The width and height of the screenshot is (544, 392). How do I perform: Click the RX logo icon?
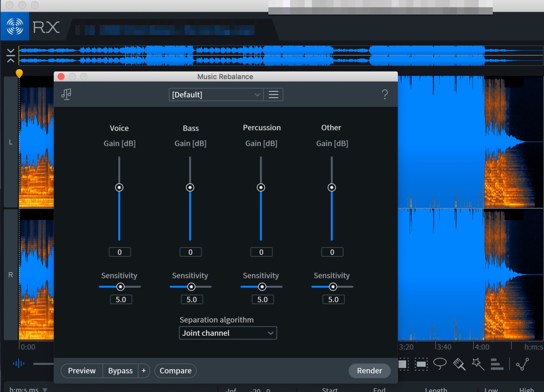[x=15, y=27]
